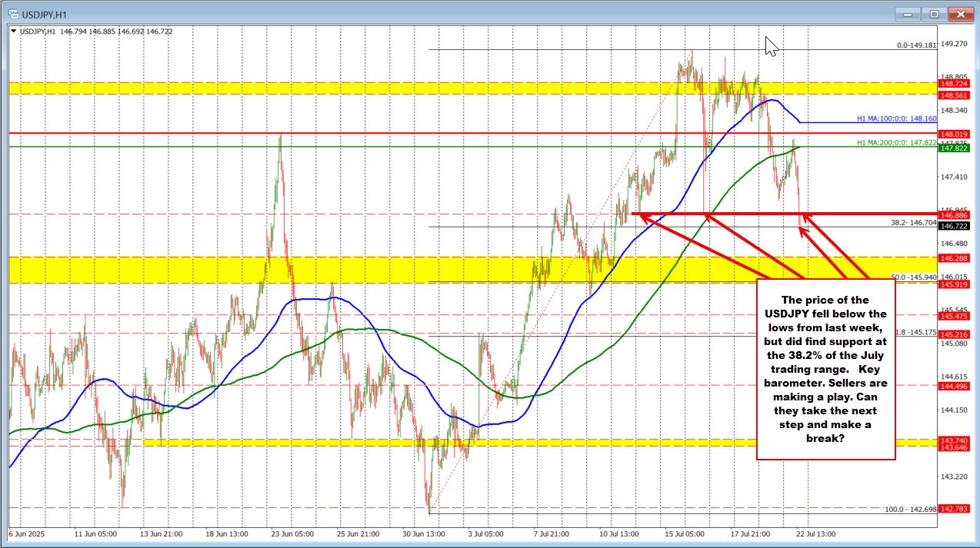Click the red 145.919 price tag
The height and width of the screenshot is (548, 980).
pyautogui.click(x=954, y=285)
